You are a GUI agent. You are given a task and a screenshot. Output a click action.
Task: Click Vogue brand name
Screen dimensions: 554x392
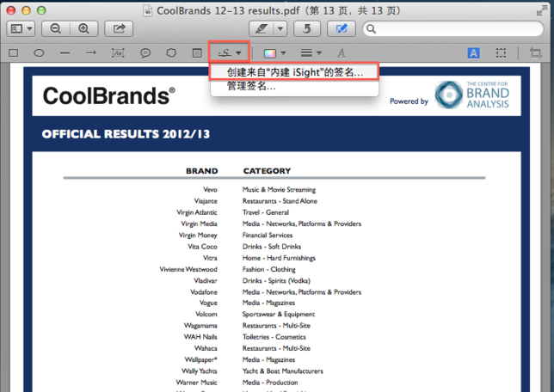click(208, 303)
